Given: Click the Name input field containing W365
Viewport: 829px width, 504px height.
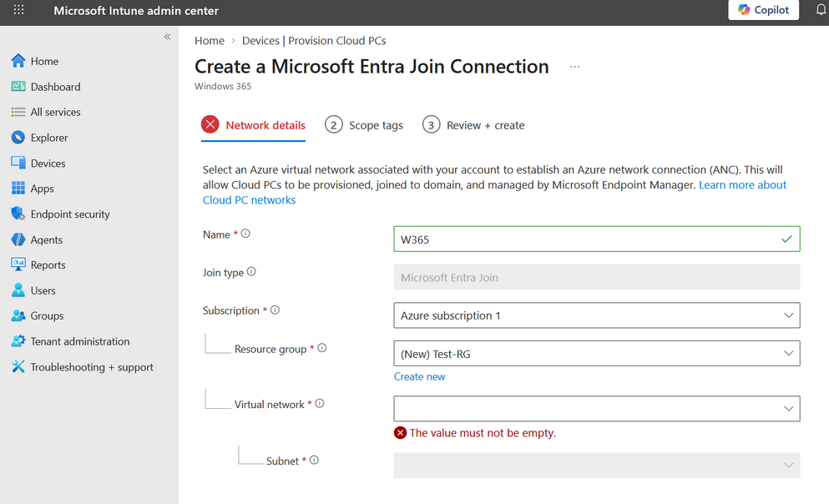Looking at the screenshot, I should [596, 239].
